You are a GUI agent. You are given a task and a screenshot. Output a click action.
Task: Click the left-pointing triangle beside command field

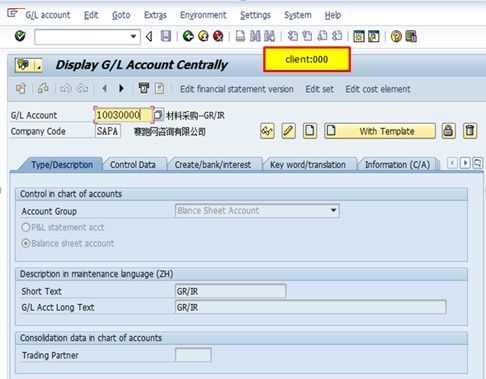(x=149, y=36)
